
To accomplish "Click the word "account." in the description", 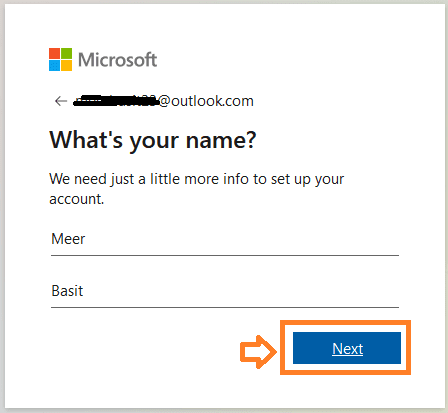I will point(77,199).
